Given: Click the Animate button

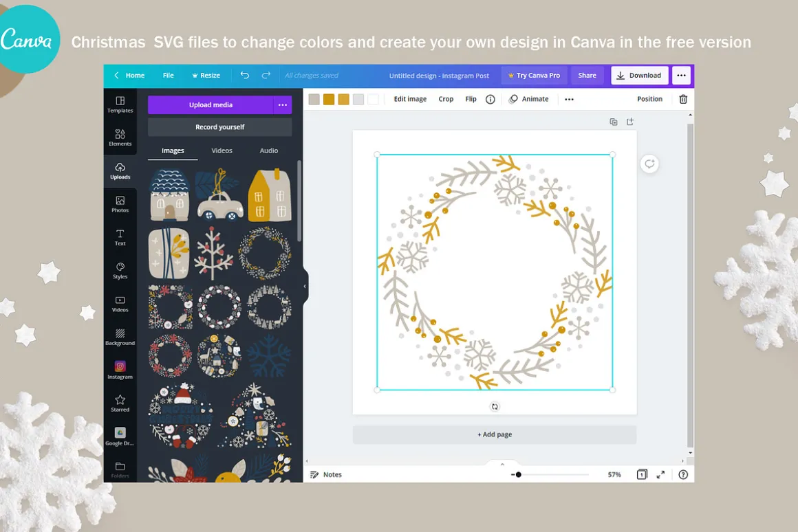Looking at the screenshot, I should [x=529, y=99].
